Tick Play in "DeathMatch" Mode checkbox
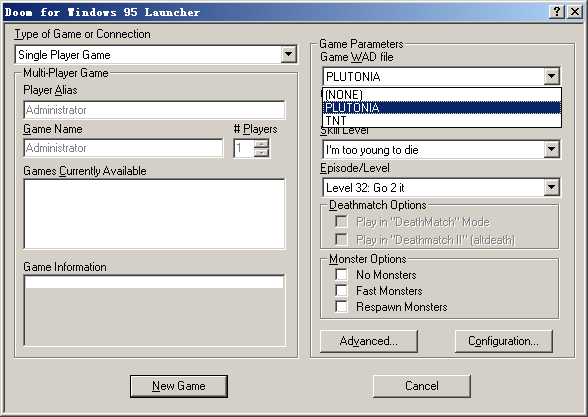Viewport: 588px width, 417px height. pyautogui.click(x=341, y=221)
